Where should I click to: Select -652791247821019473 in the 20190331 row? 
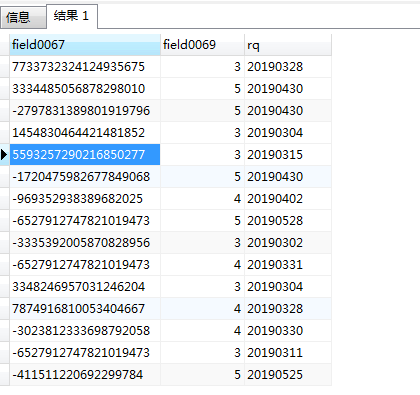pos(85,265)
